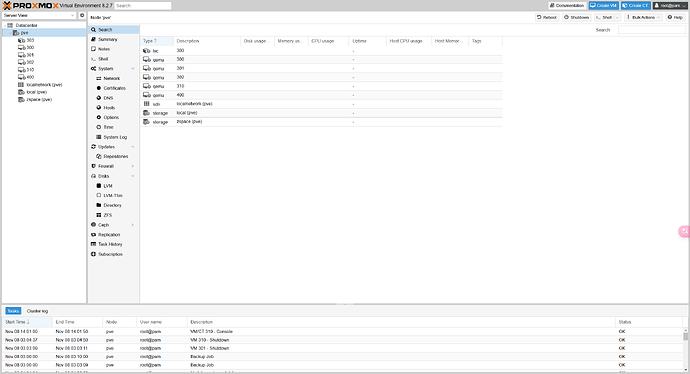Click the Help button

pyautogui.click(x=675, y=17)
